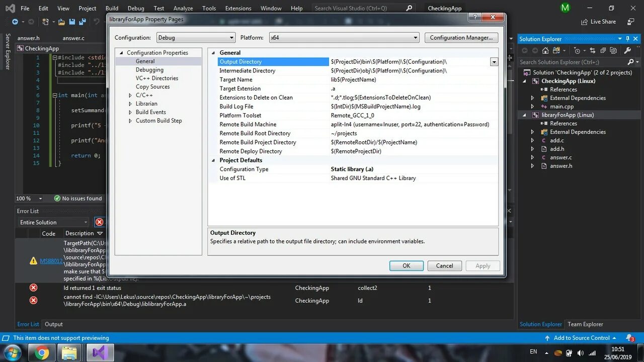Open the Output Directory value dropdown arrow

click(494, 62)
